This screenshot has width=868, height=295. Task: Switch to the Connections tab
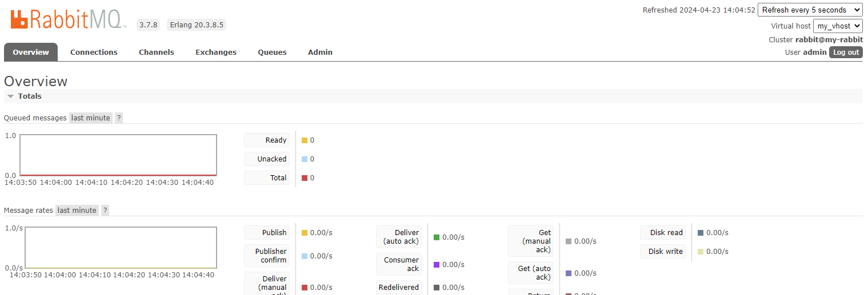(94, 52)
